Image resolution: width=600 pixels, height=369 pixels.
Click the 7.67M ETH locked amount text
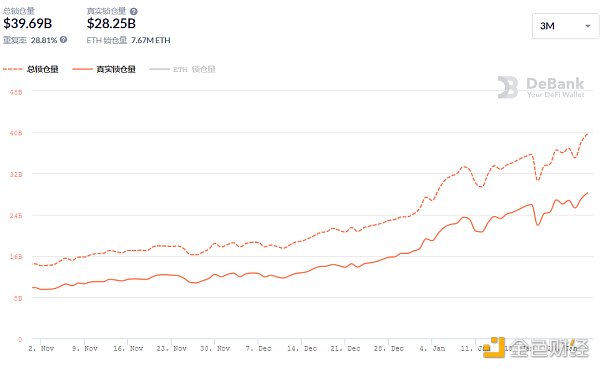(x=150, y=40)
